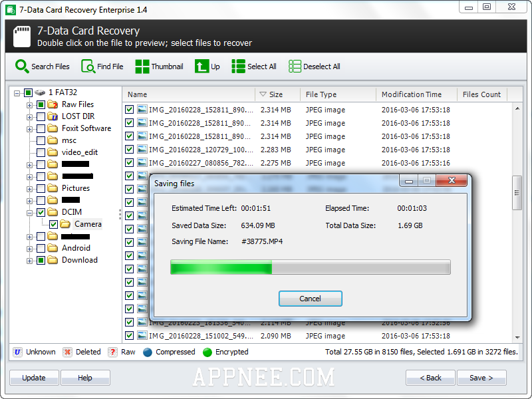Click the Find File icon

(x=88, y=66)
